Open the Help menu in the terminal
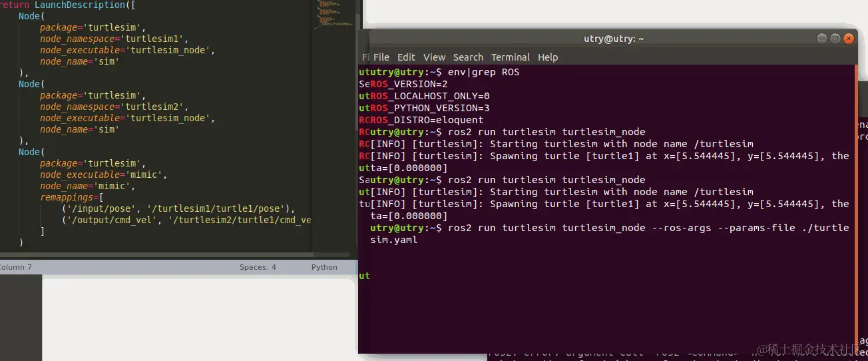This screenshot has width=868, height=361. [548, 57]
